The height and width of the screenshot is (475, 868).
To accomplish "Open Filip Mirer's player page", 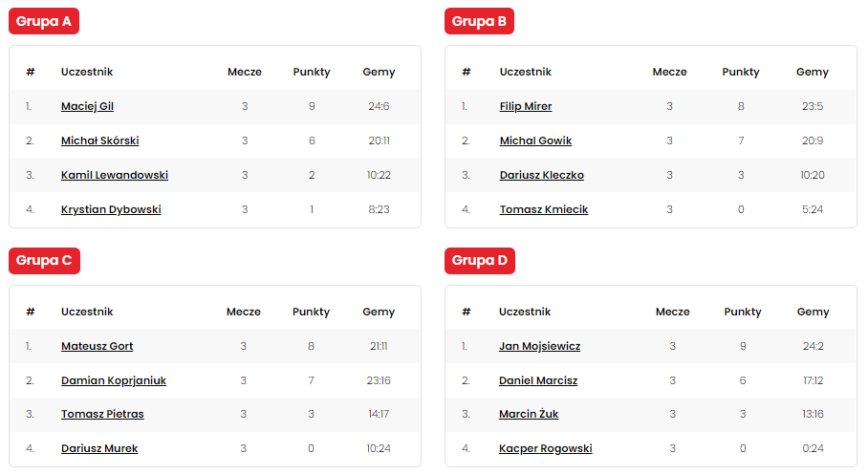I will click(526, 106).
